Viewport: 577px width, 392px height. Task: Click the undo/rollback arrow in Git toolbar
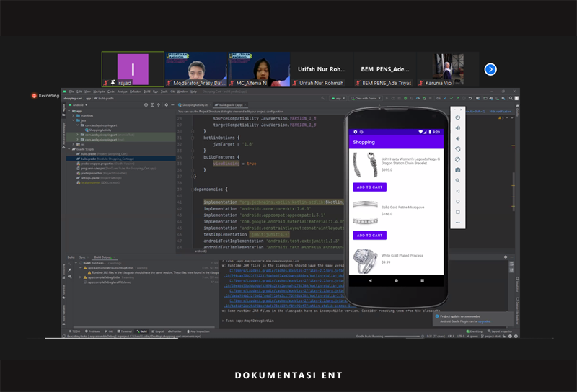[x=470, y=98]
